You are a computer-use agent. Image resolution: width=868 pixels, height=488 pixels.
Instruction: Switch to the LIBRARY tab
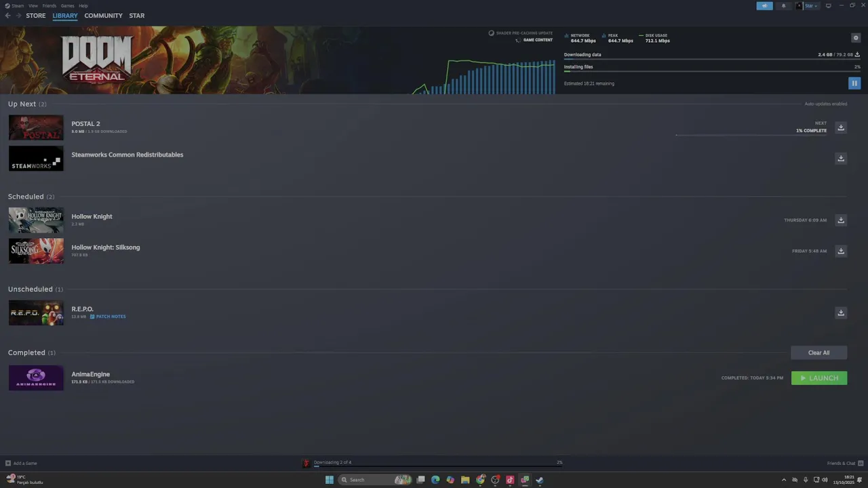[65, 16]
